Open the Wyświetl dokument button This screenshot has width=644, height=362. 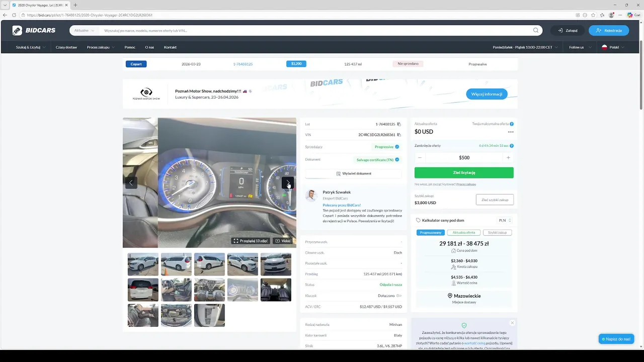353,173
